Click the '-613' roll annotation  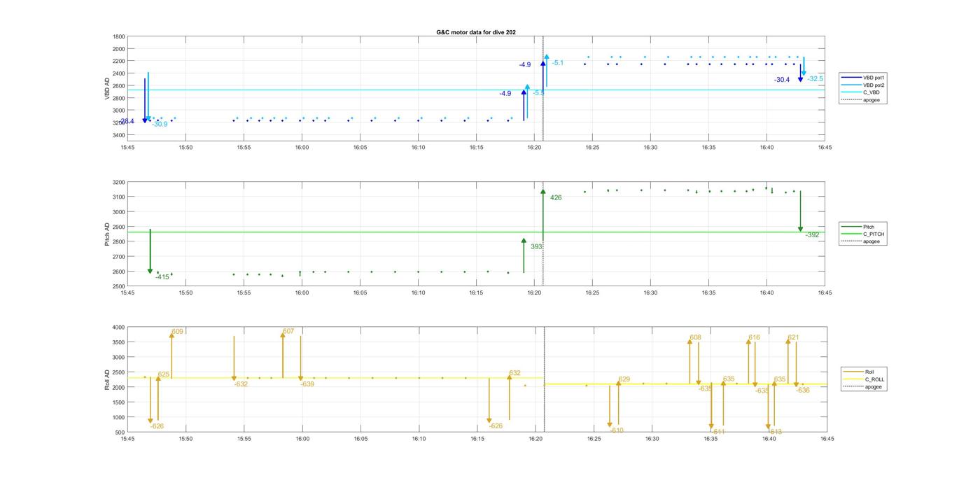pos(775,432)
